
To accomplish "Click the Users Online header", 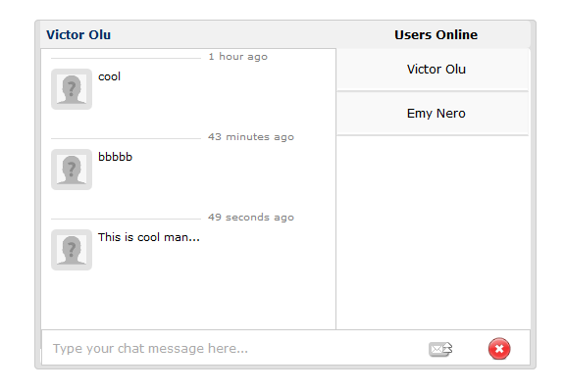I will (436, 35).
